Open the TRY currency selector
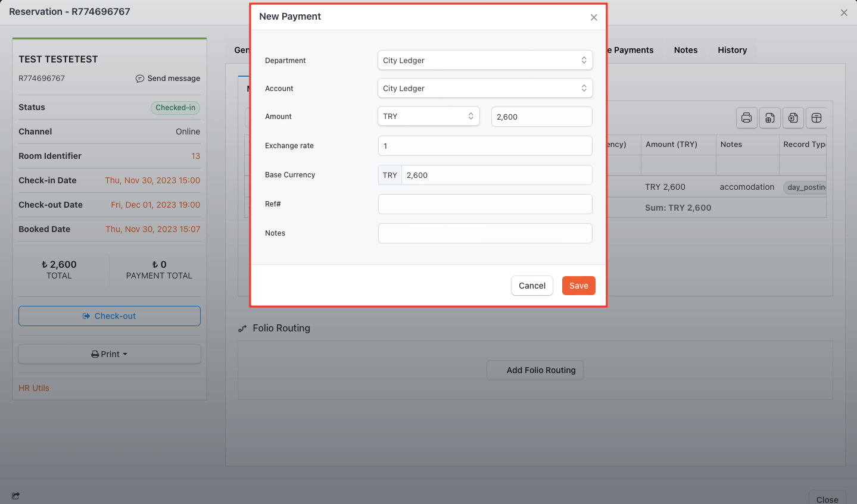This screenshot has height=504, width=857. pos(428,116)
